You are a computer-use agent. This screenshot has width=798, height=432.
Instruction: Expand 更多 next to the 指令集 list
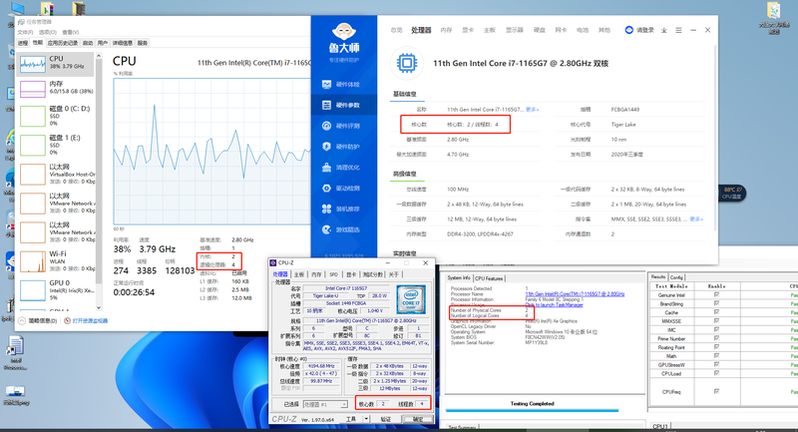[x=696, y=219]
